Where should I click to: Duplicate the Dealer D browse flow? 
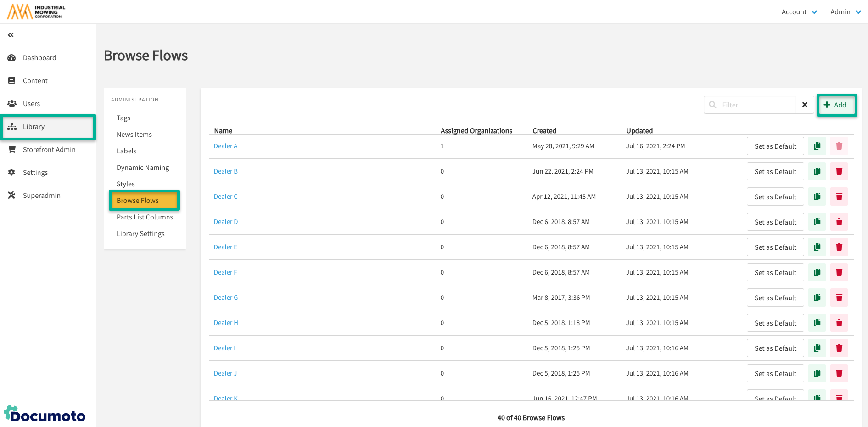[x=817, y=222]
